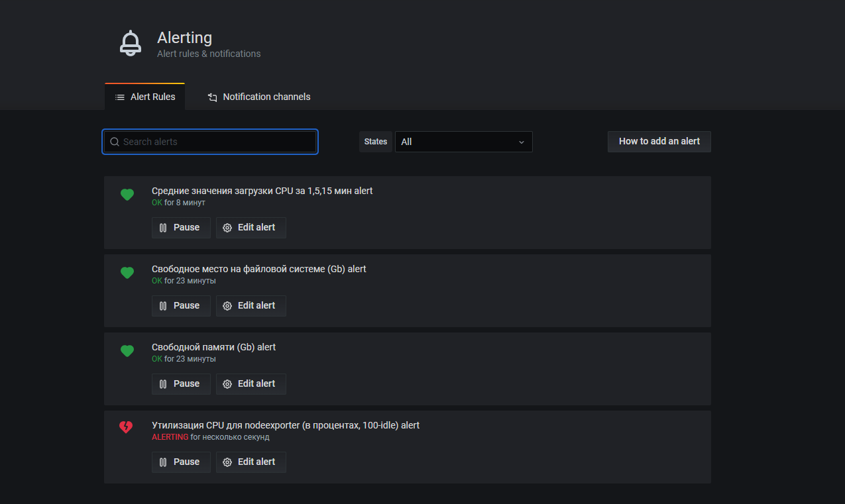845x504 pixels.
Task: Pause the file system free space alert
Action: [x=181, y=305]
